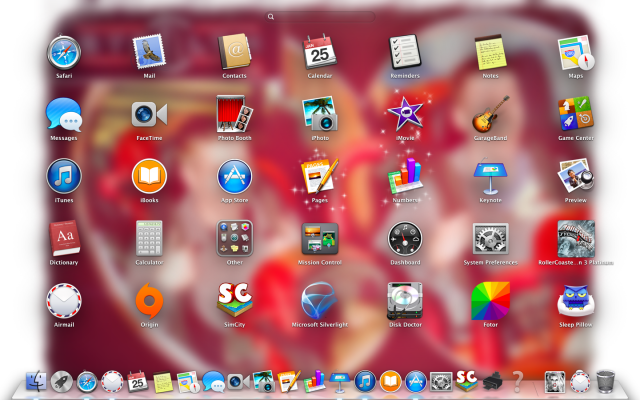Open Airmail in the Launchpad grid
Image resolution: width=640 pixels, height=400 pixels.
pos(64,301)
